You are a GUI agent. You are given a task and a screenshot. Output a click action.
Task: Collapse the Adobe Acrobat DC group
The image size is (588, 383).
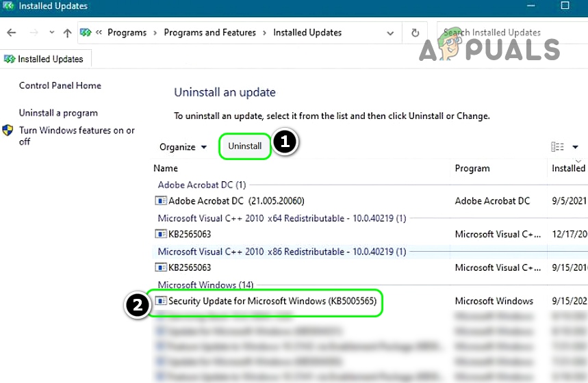(x=202, y=185)
